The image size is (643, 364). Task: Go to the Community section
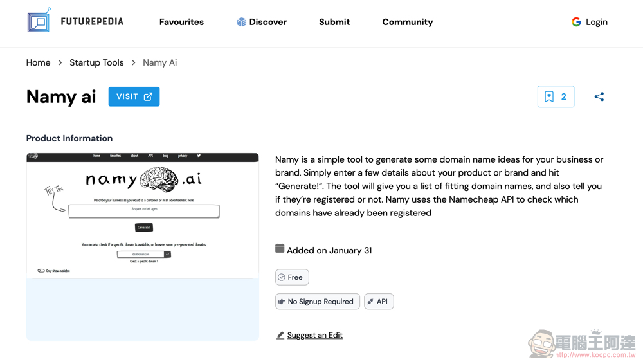coord(407,22)
